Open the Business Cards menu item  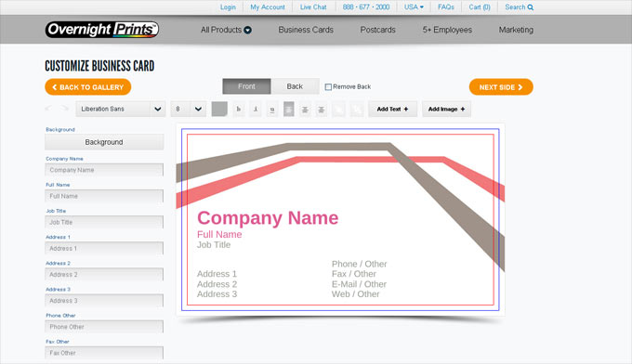(306, 30)
